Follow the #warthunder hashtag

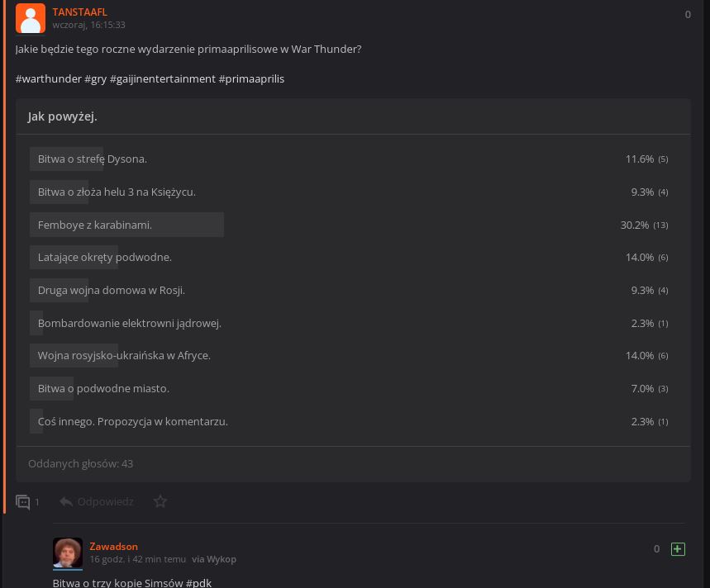49,78
